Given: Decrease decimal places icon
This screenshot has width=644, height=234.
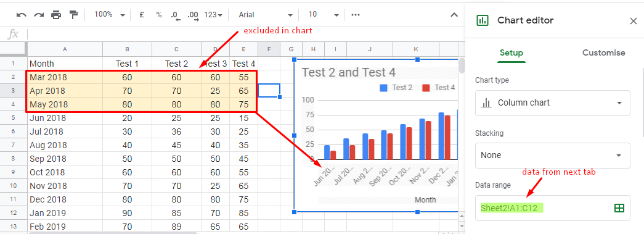Looking at the screenshot, I should pyautogui.click(x=176, y=15).
